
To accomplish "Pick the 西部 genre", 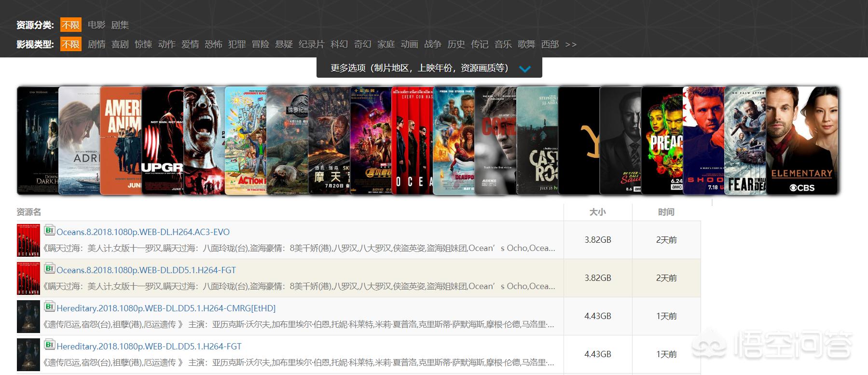I will tap(550, 44).
